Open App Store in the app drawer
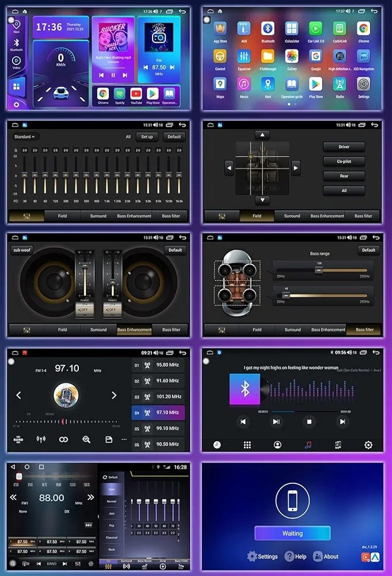Image resolution: width=392 pixels, height=576 pixels. [220, 32]
